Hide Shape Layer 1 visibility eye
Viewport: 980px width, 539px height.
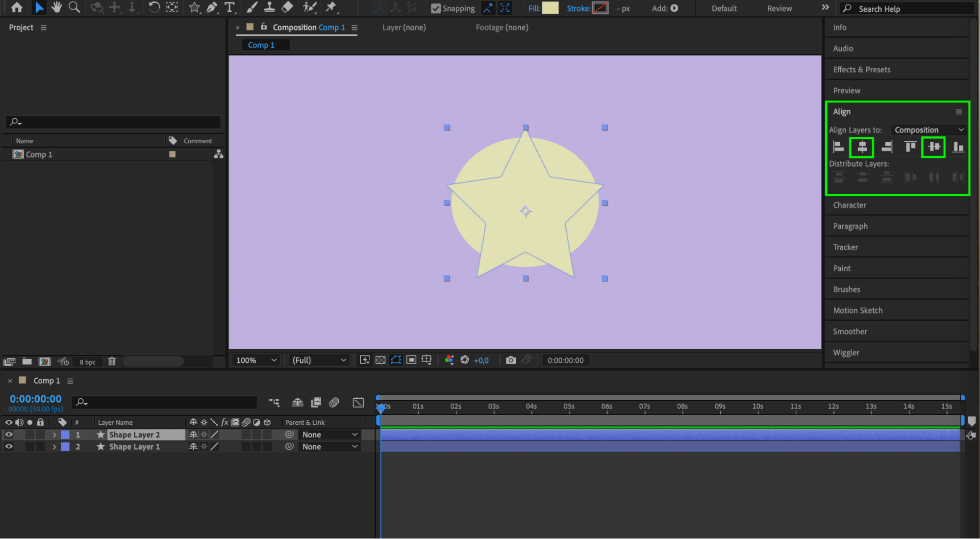[x=9, y=446]
